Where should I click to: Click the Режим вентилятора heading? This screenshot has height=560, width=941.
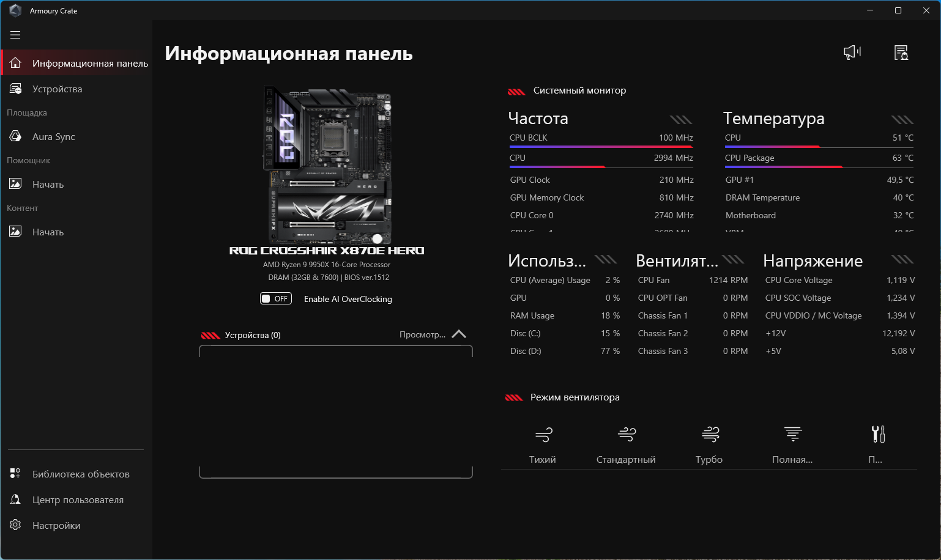pos(575,397)
